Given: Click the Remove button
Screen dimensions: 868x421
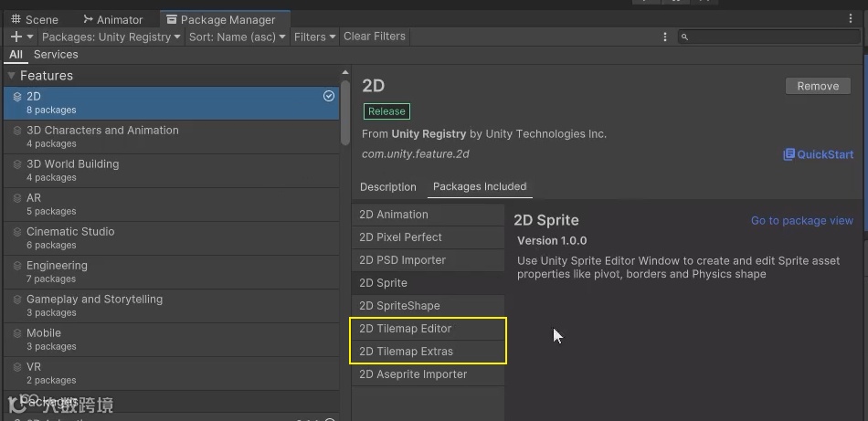Looking at the screenshot, I should pyautogui.click(x=818, y=86).
